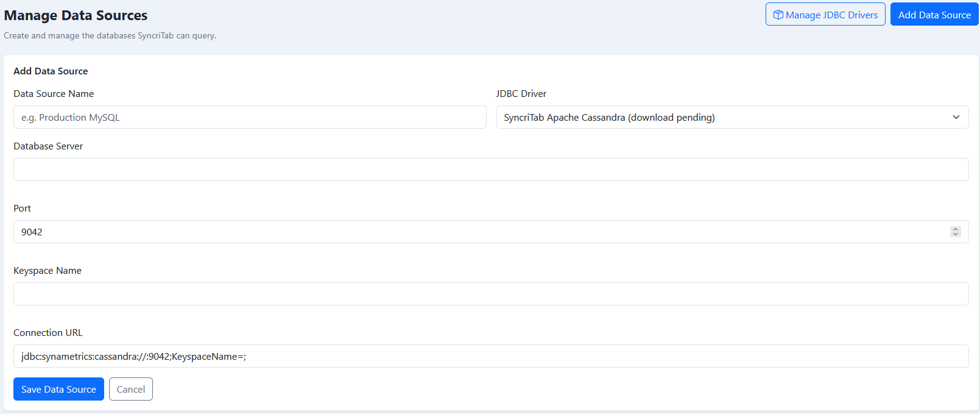Click the "Manage Data Sources" page heading
The image size is (980, 414).
pyautogui.click(x=76, y=15)
